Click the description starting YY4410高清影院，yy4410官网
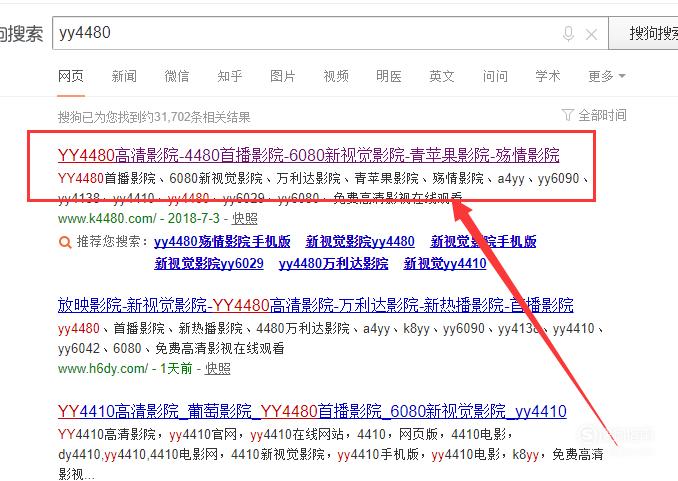 (x=331, y=454)
